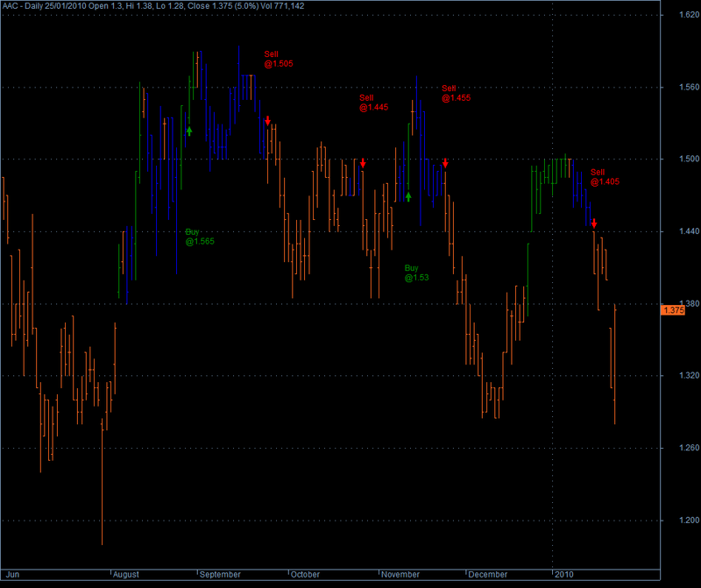This screenshot has height=588, width=701.
Task: Select the Buy @1.565 annotation label
Action: (x=200, y=237)
